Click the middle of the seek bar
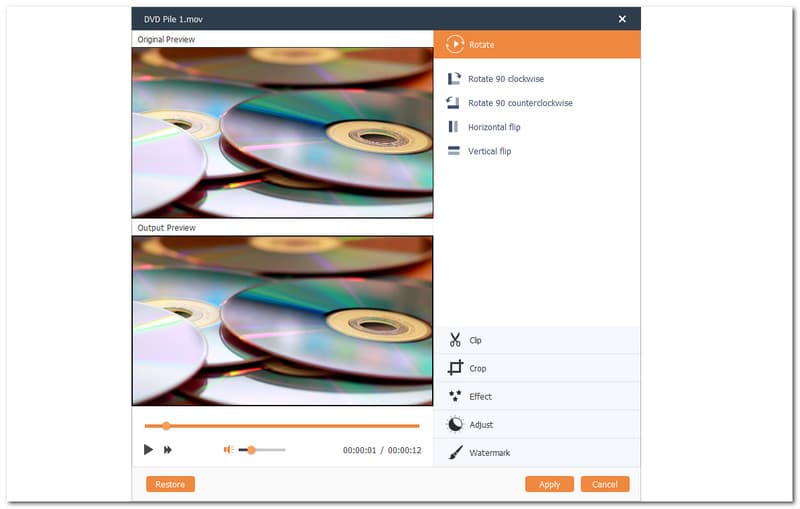 [x=282, y=425]
